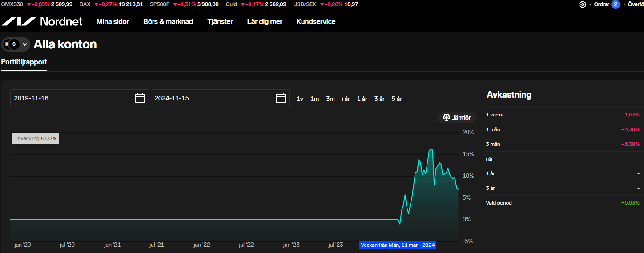Click the start date field 2019-11-16
This screenshot has width=644, height=253.
(x=71, y=98)
